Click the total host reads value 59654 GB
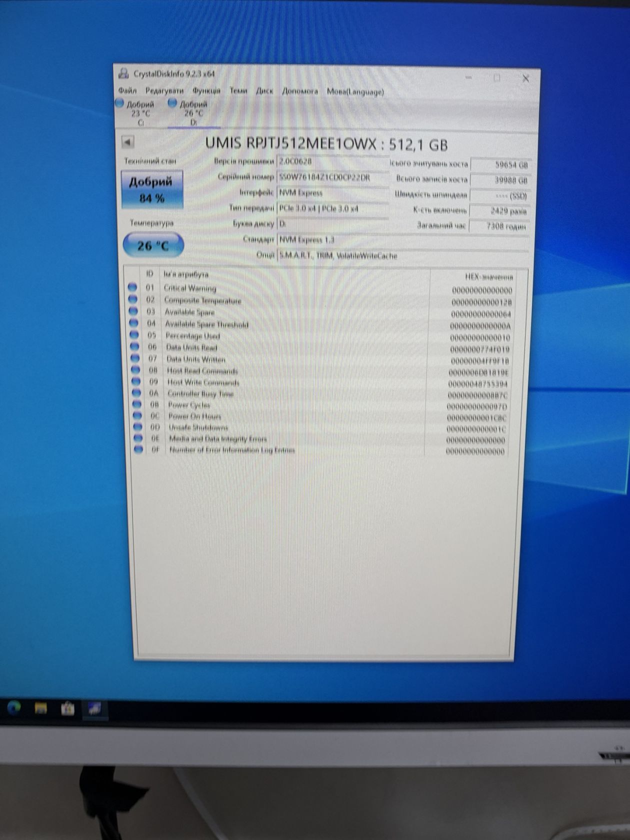This screenshot has height=840, width=630. [x=500, y=164]
